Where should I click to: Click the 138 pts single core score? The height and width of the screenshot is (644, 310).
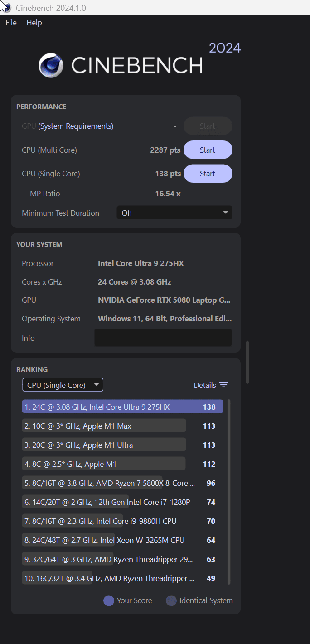point(168,174)
